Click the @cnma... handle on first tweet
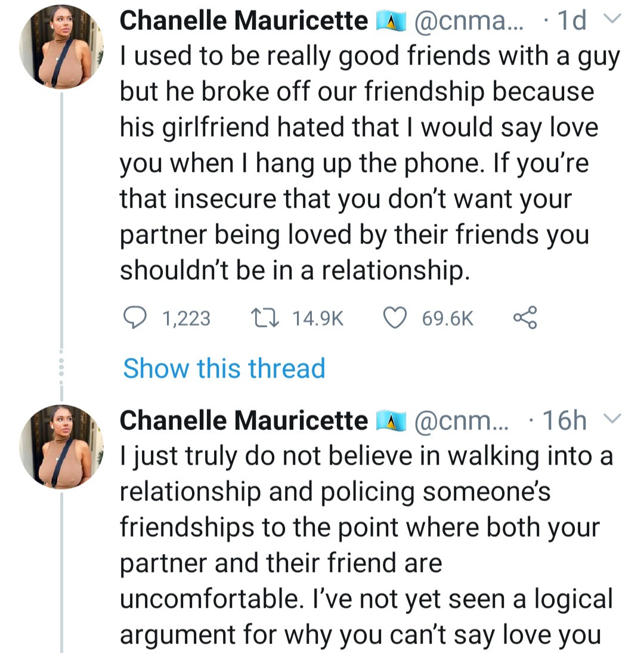 [469, 20]
